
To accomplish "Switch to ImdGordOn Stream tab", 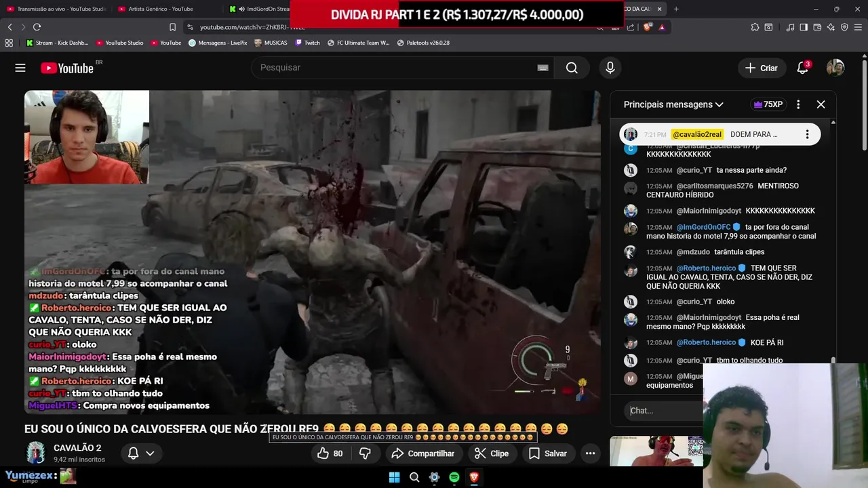I will [x=259, y=9].
